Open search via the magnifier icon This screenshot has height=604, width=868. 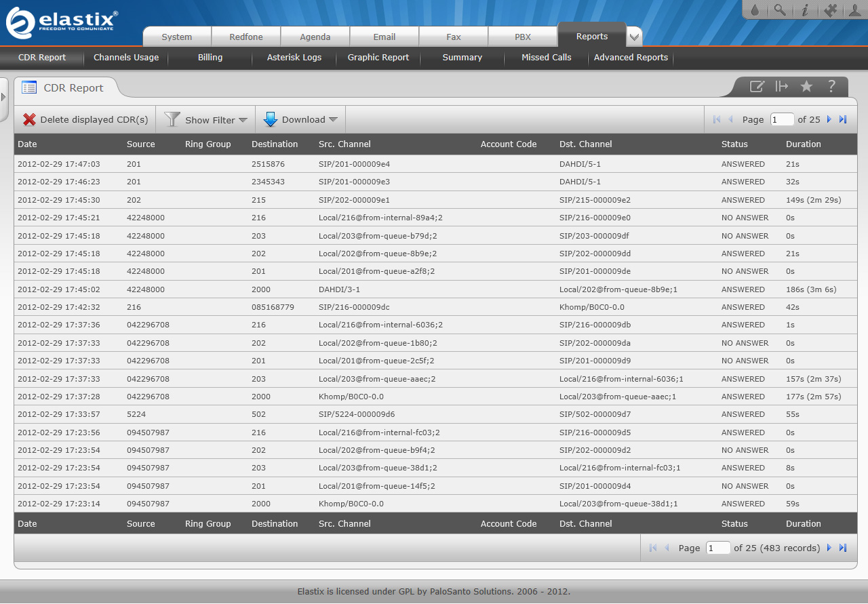coord(780,9)
